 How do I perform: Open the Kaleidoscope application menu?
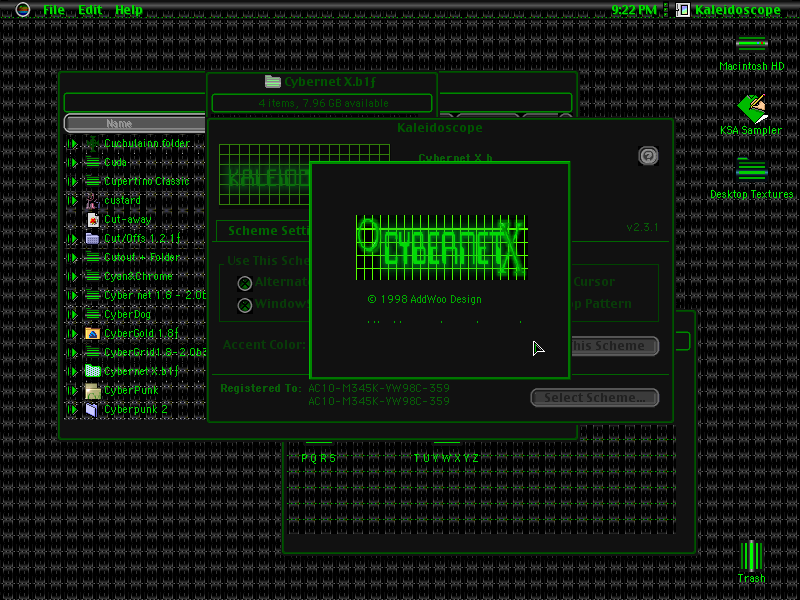click(x=728, y=10)
